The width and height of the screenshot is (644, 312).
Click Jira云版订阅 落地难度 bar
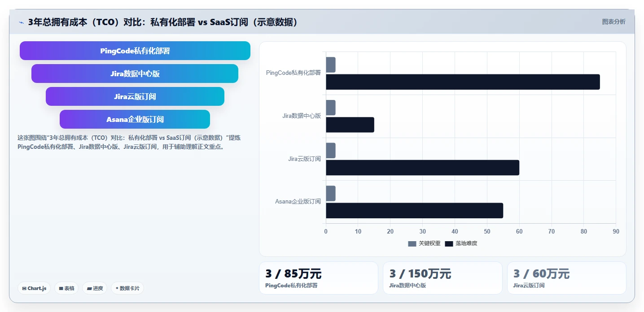(x=422, y=168)
